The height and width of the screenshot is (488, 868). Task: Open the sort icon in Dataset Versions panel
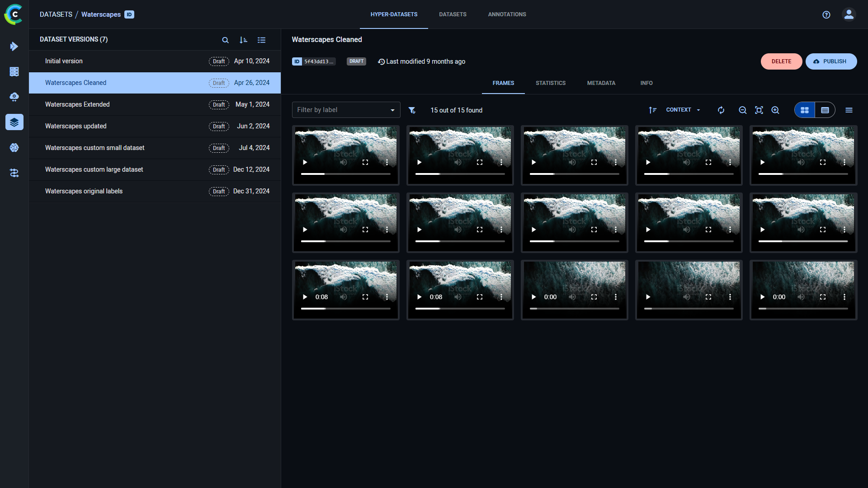point(244,40)
